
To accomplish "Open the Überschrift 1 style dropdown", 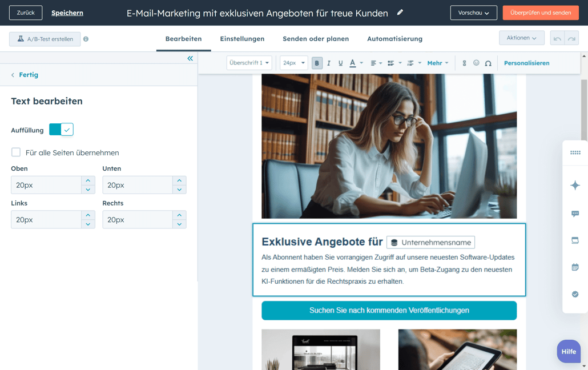I will pos(249,63).
